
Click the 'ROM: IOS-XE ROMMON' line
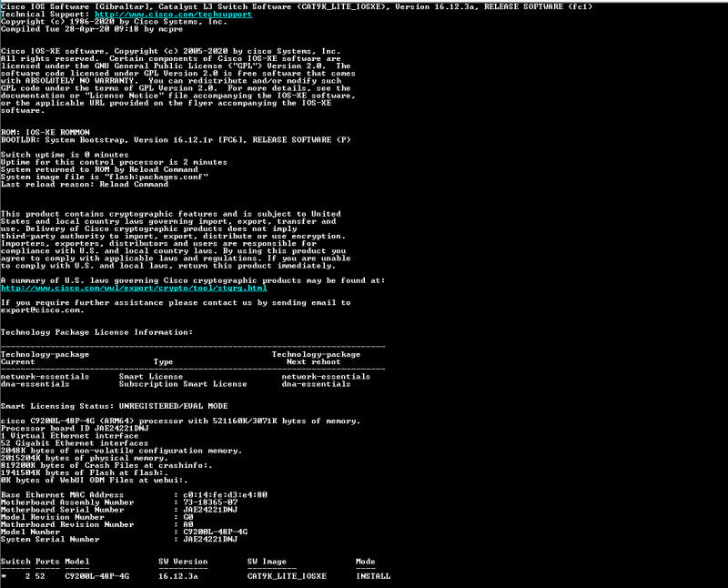tap(45, 132)
